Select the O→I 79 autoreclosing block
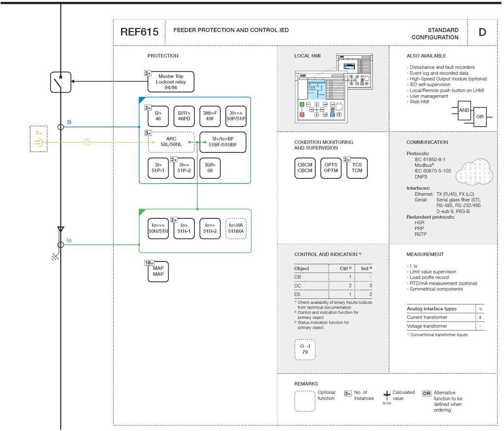The height and width of the screenshot is (431, 504). 305,349
